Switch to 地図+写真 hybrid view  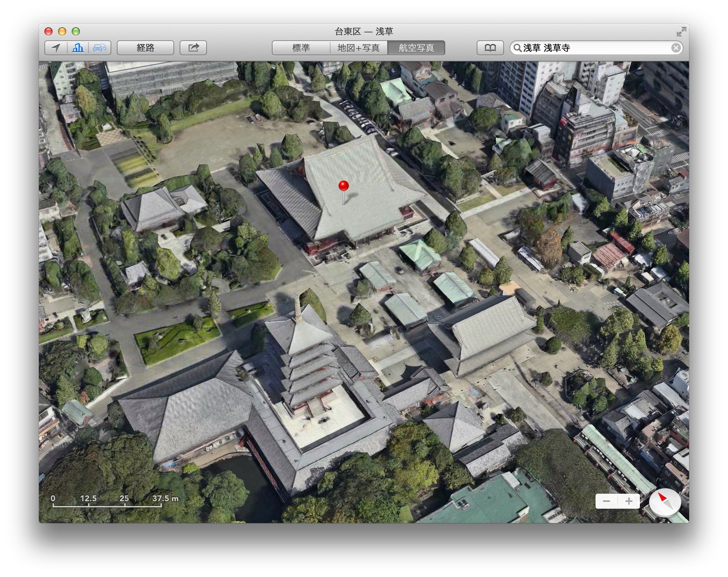(x=359, y=48)
